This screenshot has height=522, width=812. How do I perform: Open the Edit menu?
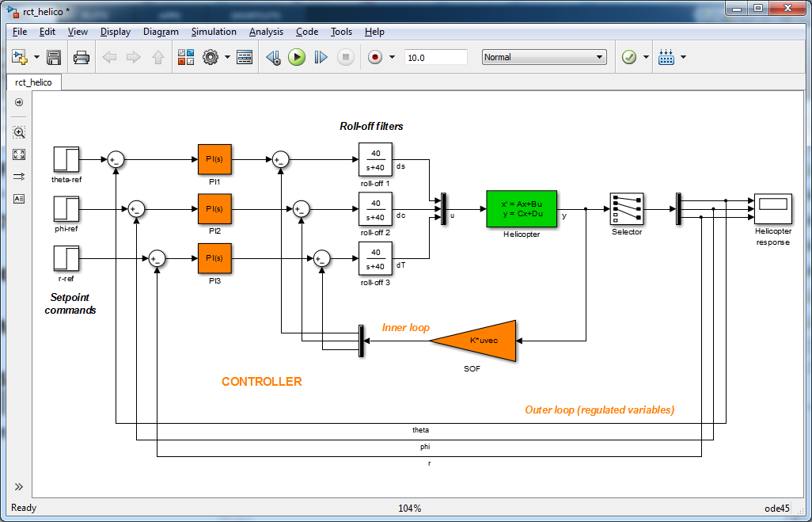click(x=47, y=32)
